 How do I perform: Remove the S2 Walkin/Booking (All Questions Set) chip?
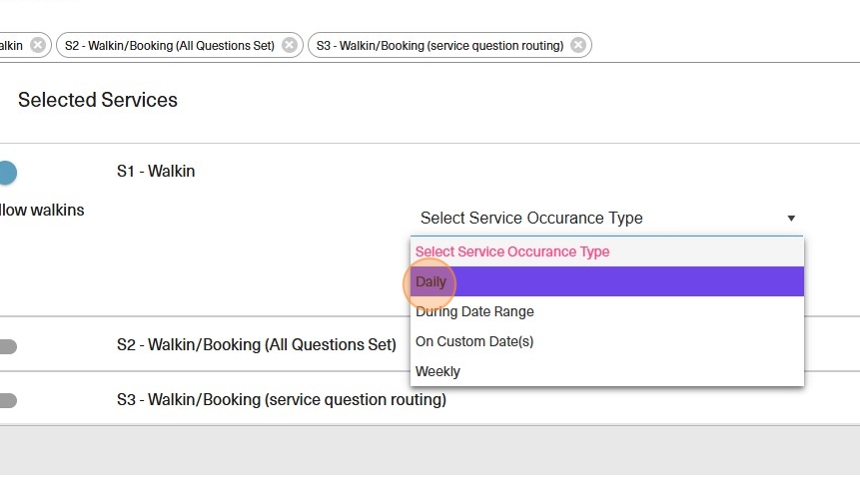tap(289, 45)
